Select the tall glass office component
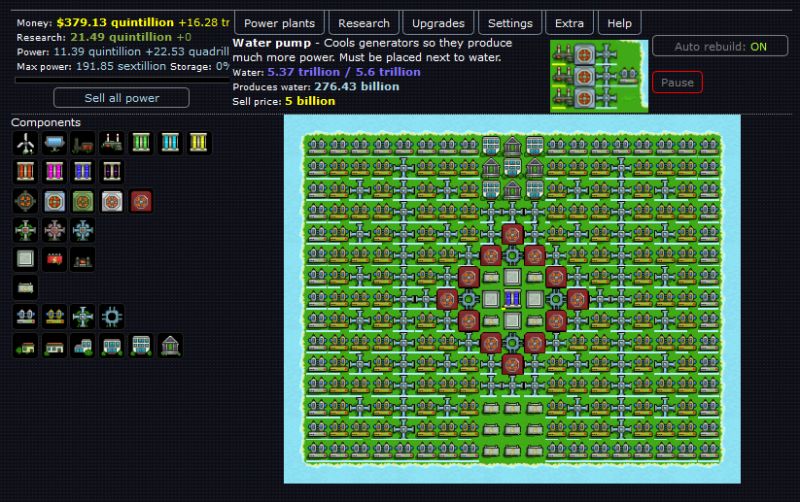The image size is (800, 502). tap(141, 346)
